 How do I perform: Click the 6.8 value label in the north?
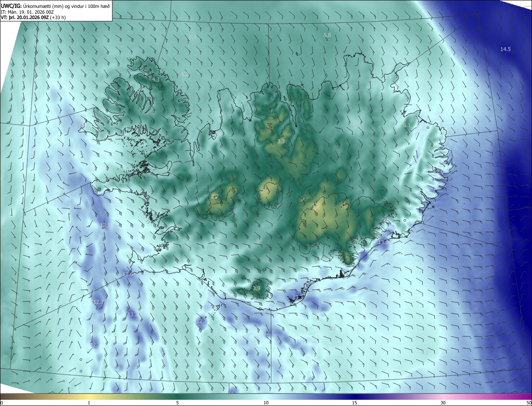(327, 35)
